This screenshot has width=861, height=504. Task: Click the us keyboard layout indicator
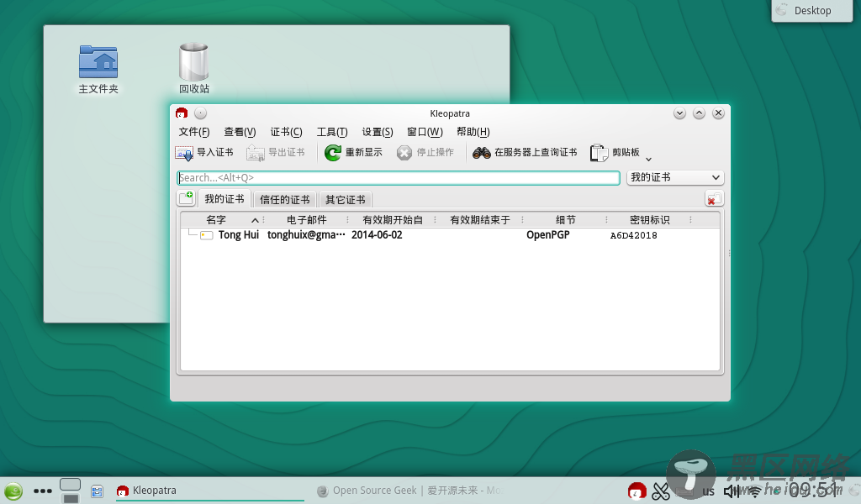click(x=708, y=491)
